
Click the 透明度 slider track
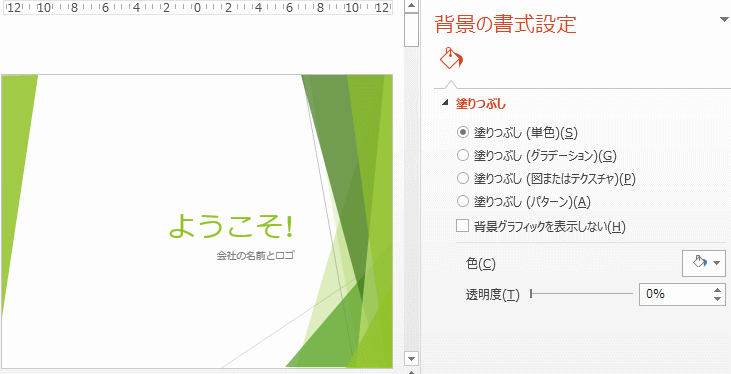[581, 294]
